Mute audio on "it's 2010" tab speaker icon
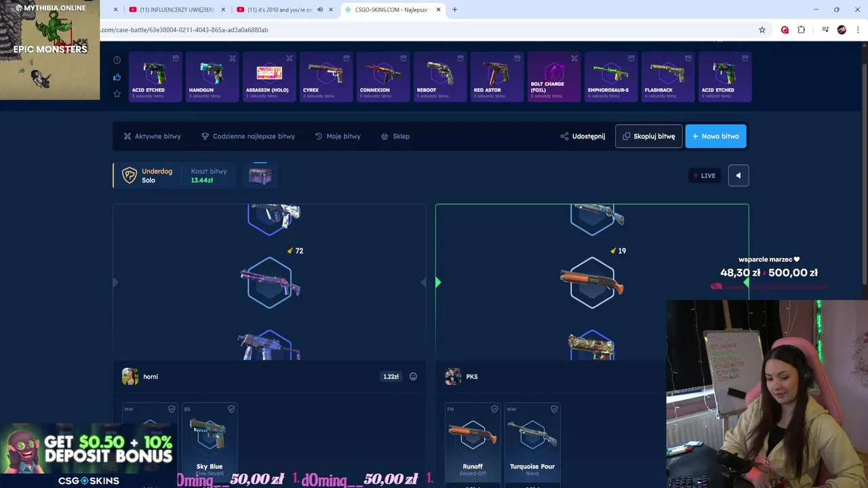 [320, 9]
